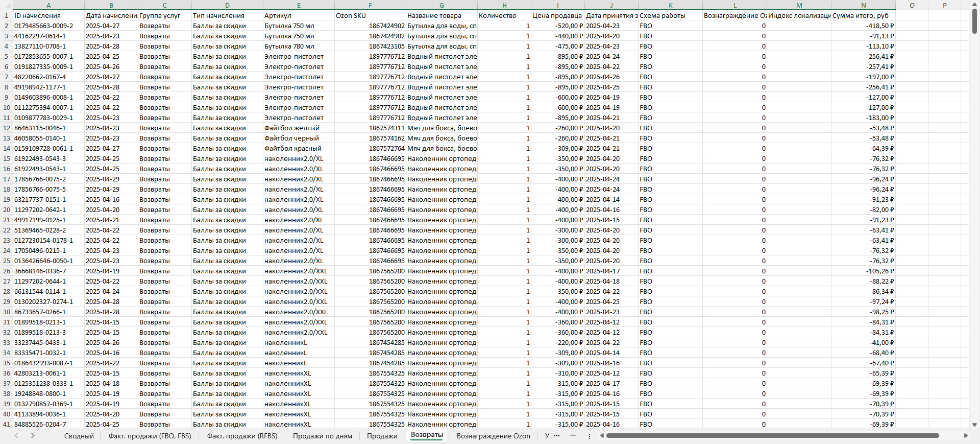The image size is (980, 444).
Task: Click the vertical scrollbar thumb
Action: pyautogui.click(x=974, y=21)
